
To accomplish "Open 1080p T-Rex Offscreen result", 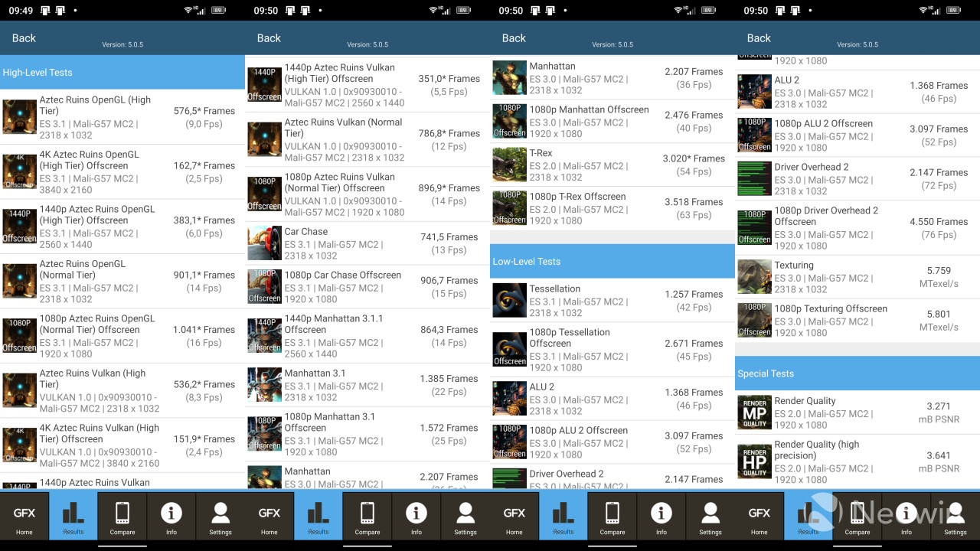I will point(612,208).
